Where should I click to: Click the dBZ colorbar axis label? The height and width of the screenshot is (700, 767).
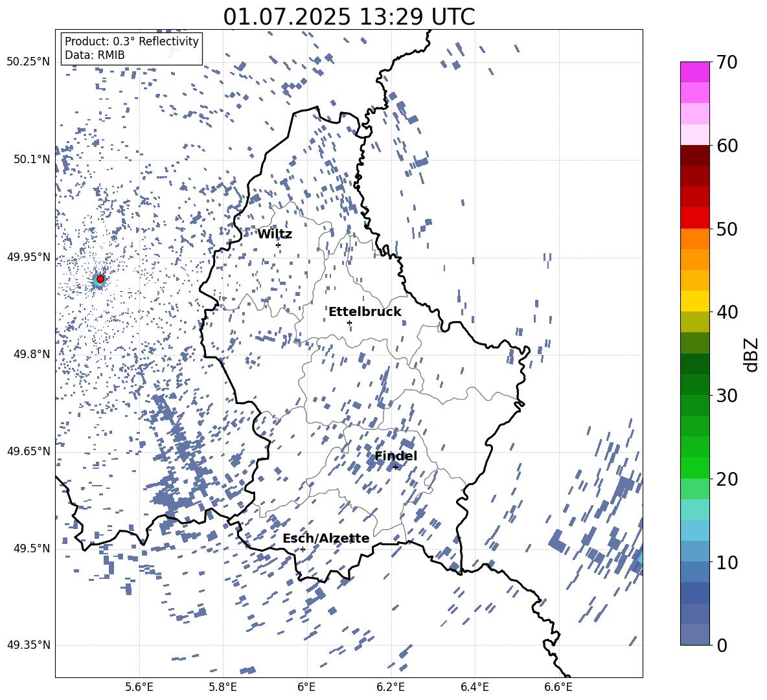coord(752,354)
